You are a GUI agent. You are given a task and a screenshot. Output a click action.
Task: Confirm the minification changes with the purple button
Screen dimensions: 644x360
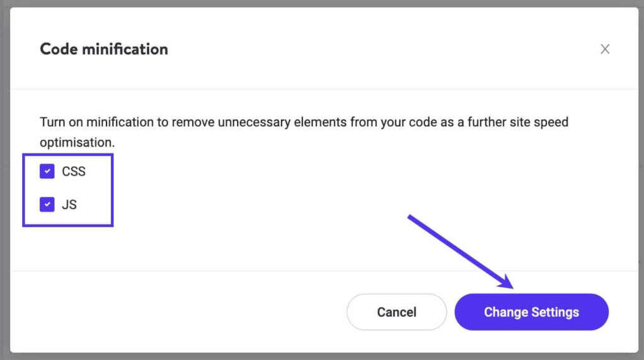(531, 312)
